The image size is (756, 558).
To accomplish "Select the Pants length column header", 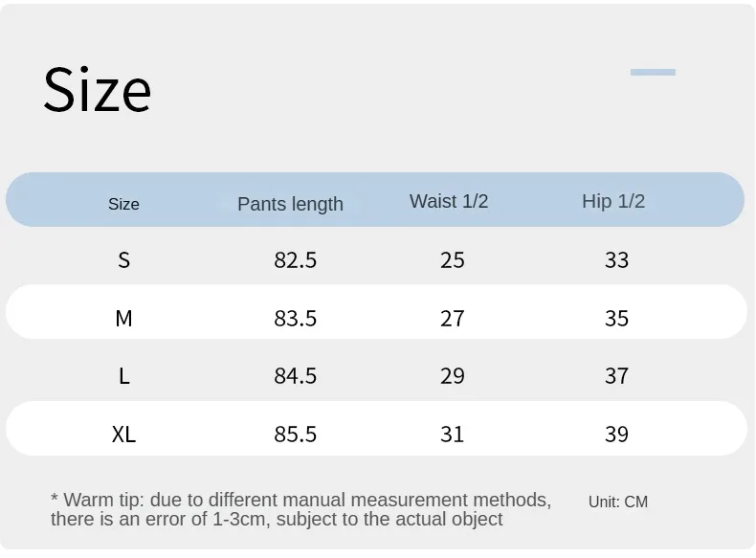I will (290, 204).
